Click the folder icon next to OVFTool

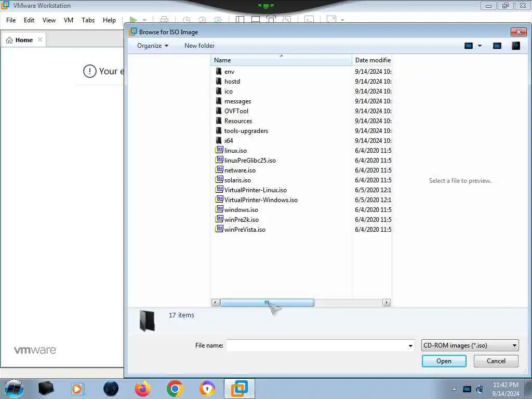coord(219,111)
